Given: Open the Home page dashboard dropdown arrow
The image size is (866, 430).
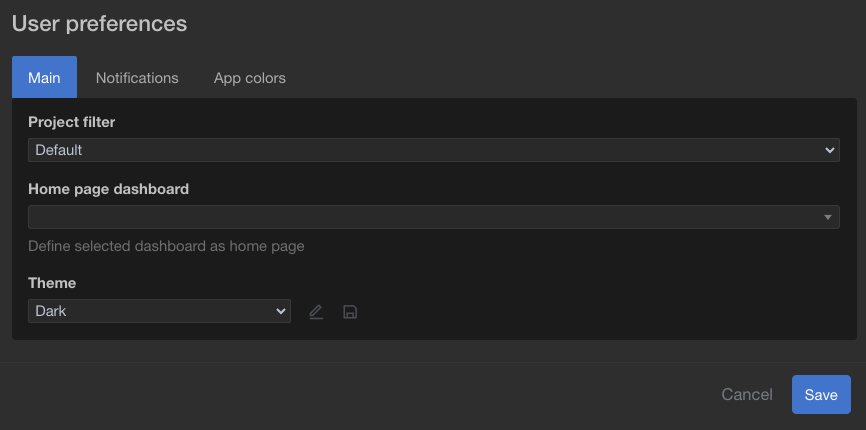Looking at the screenshot, I should pyautogui.click(x=828, y=217).
